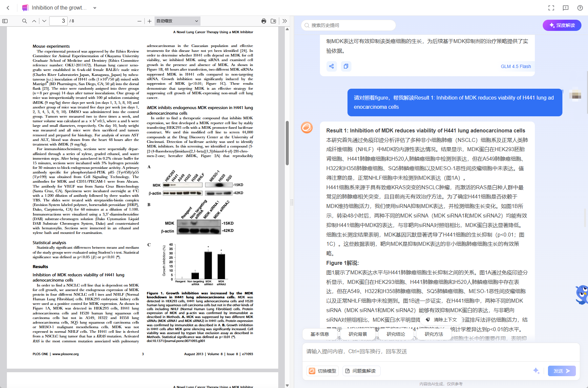Toggle the PDF sidebar panel

[x=5, y=21]
